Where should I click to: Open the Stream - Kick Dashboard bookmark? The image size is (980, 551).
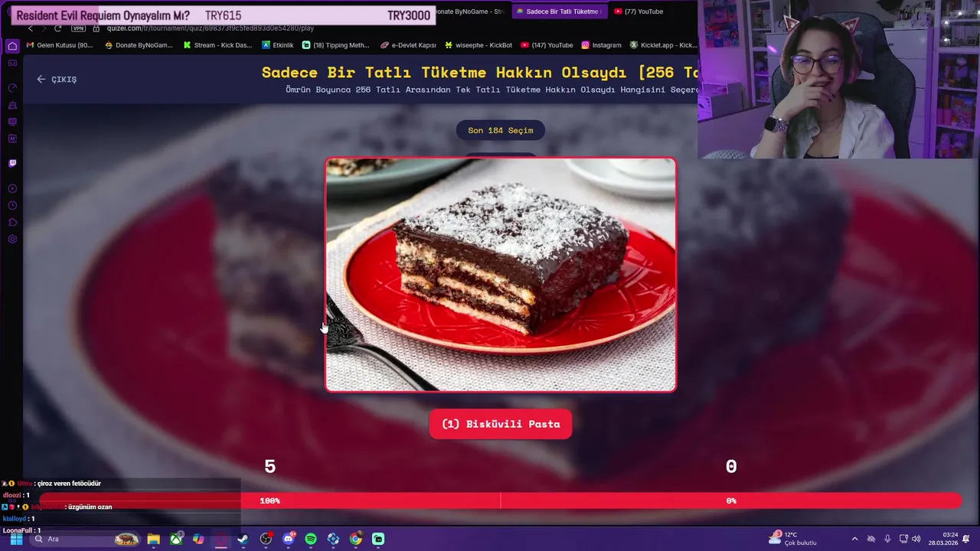coord(217,45)
